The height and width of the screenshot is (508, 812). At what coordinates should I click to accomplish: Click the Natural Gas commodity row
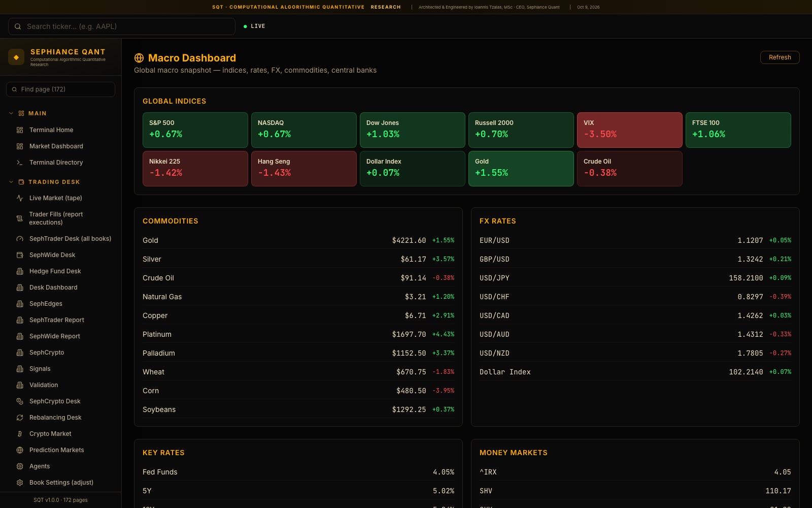(x=298, y=297)
